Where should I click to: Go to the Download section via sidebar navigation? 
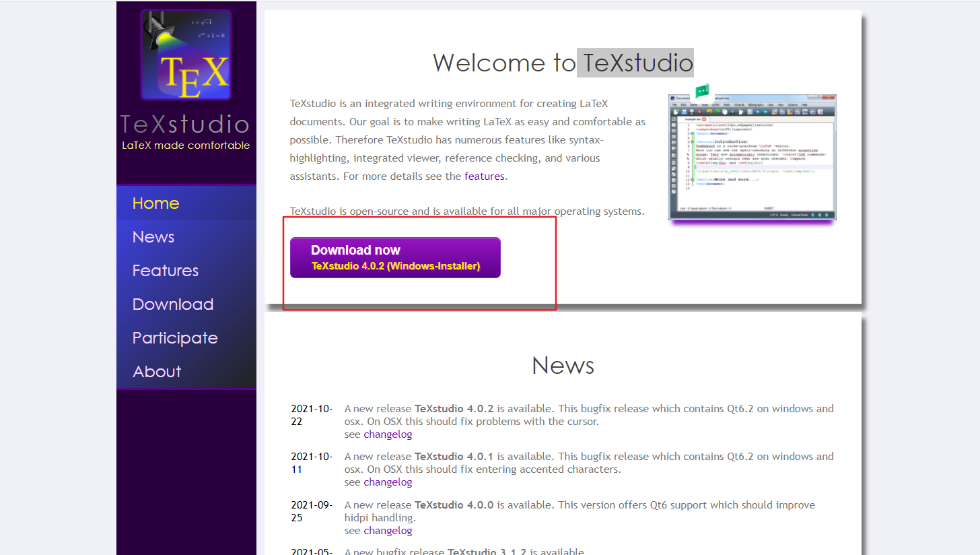click(172, 304)
